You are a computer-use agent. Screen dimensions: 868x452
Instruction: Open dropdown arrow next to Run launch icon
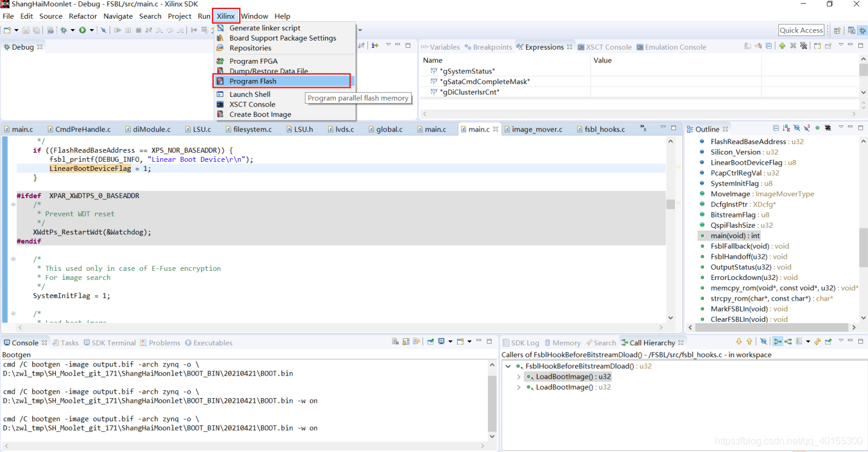pyautogui.click(x=91, y=30)
